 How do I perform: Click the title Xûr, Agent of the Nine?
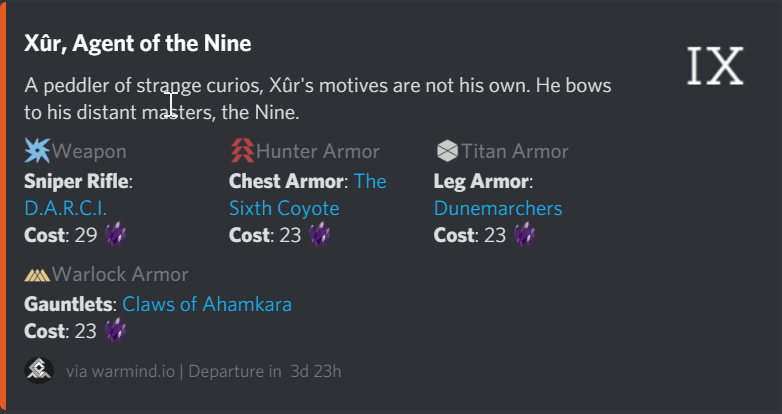137,43
